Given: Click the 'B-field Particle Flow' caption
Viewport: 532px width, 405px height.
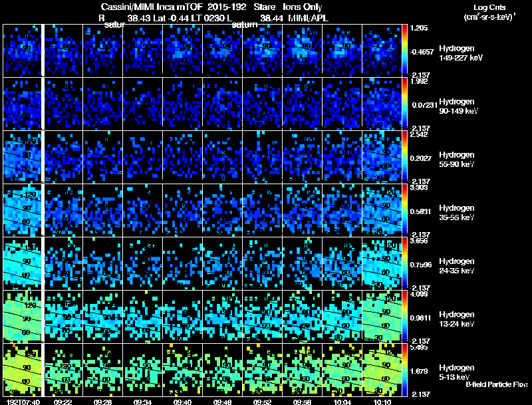Looking at the screenshot, I should click(x=497, y=384).
